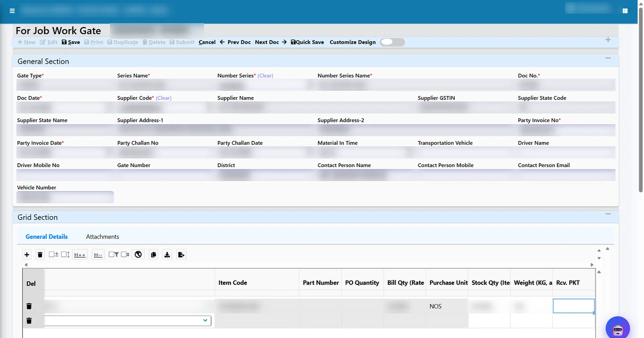The width and height of the screenshot is (644, 338).
Task: Click the grid layout icon in the top-right header
Action: (625, 11)
